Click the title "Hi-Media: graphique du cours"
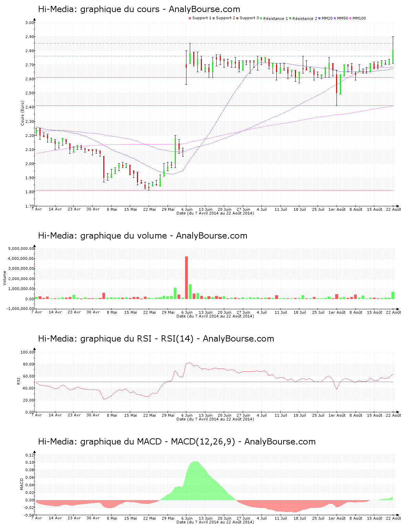The width and height of the screenshot is (412, 532). (99, 9)
